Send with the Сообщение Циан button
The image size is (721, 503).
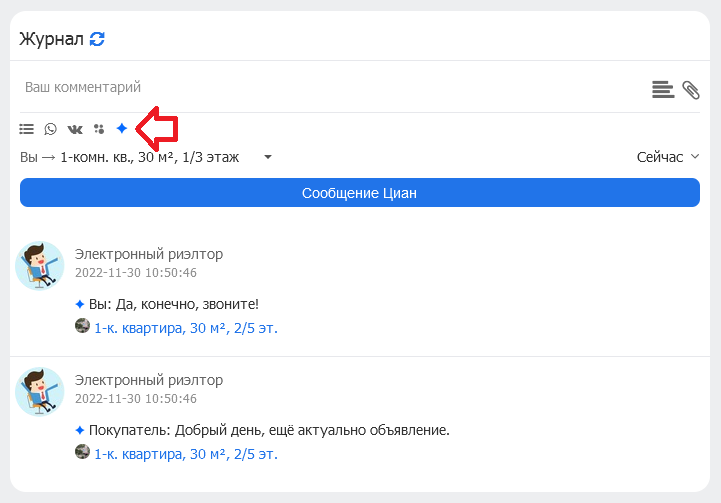(x=360, y=193)
